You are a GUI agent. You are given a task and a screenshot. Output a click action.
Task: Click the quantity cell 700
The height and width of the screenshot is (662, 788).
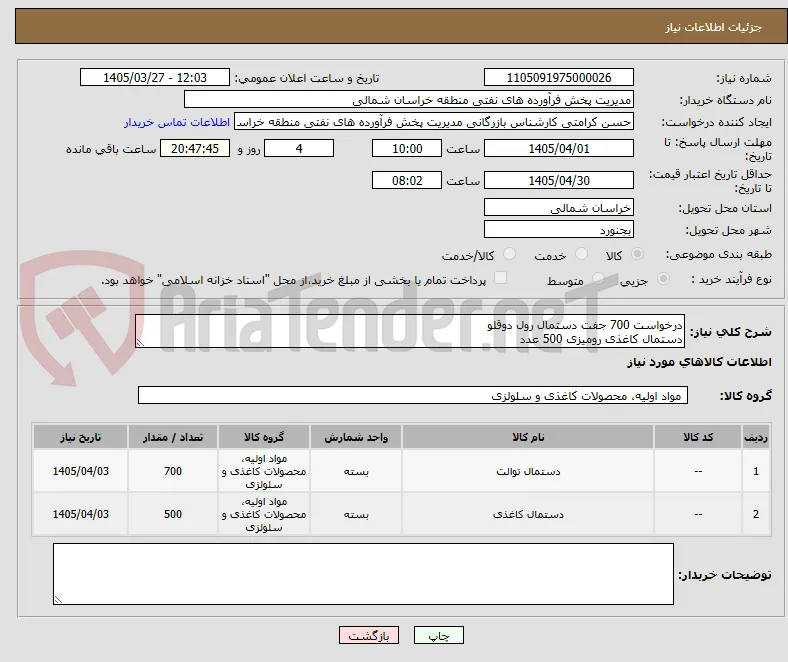click(173, 471)
